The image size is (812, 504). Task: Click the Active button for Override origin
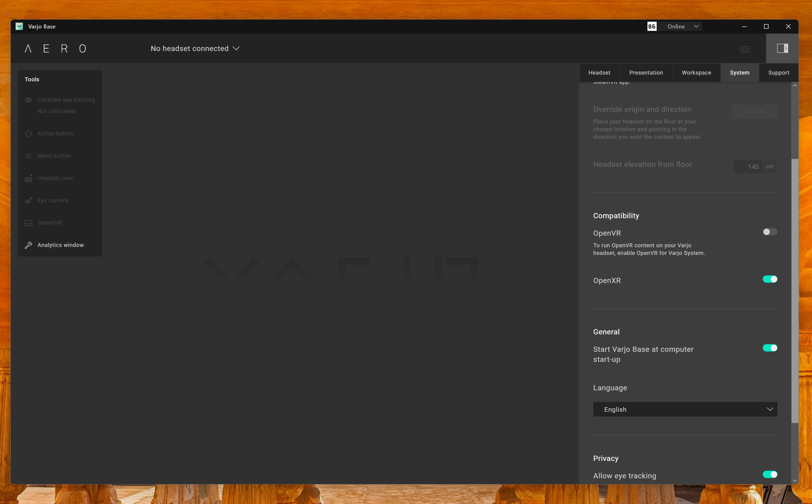[x=754, y=111]
